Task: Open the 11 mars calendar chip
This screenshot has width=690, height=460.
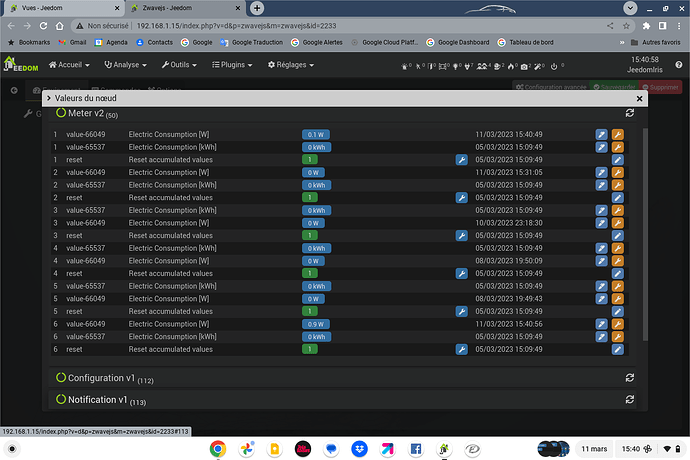Action: click(x=594, y=449)
